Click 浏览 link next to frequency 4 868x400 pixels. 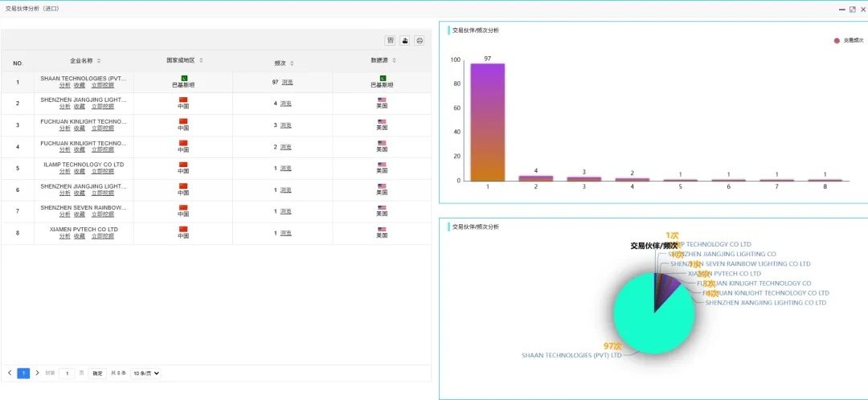point(285,104)
